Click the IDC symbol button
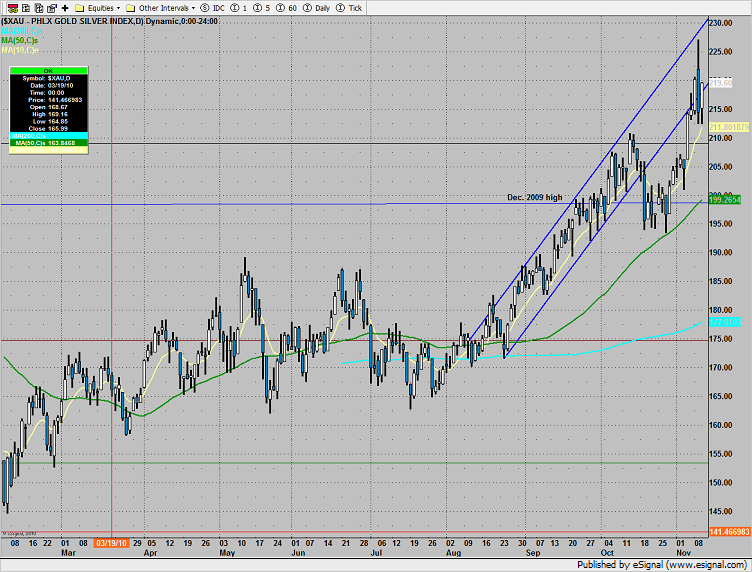The image size is (752, 572). pyautogui.click(x=212, y=8)
